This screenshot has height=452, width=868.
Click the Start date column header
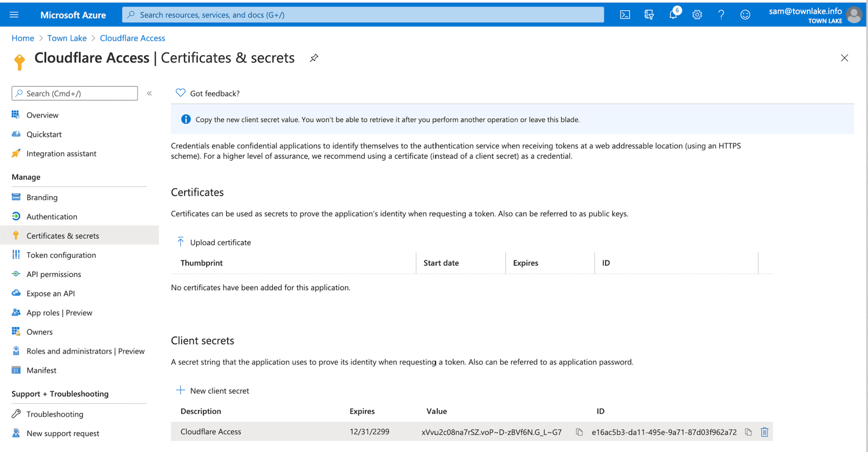[441, 263]
